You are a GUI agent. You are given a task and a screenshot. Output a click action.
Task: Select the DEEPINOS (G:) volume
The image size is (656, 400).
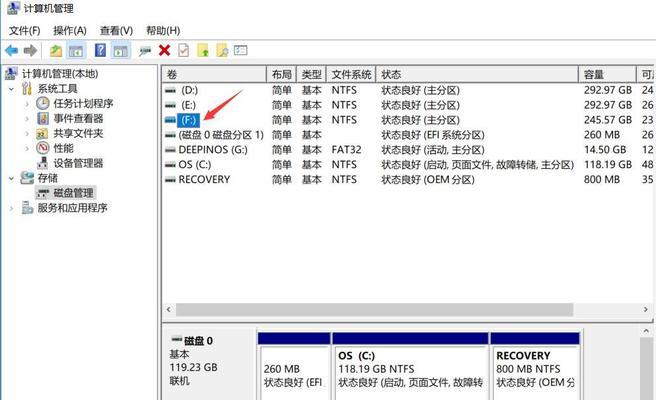(213, 150)
